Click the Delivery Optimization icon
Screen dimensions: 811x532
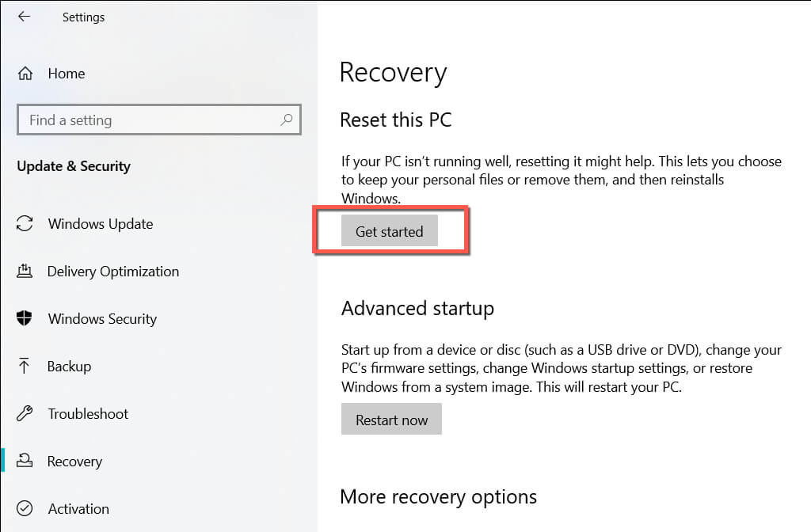pyautogui.click(x=25, y=272)
